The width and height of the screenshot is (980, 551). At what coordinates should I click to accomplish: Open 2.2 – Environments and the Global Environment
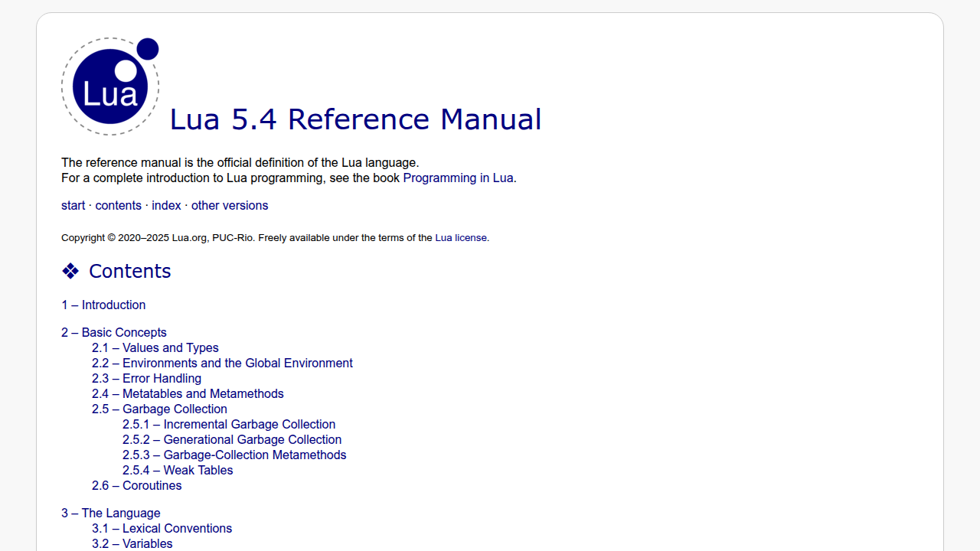coord(222,363)
